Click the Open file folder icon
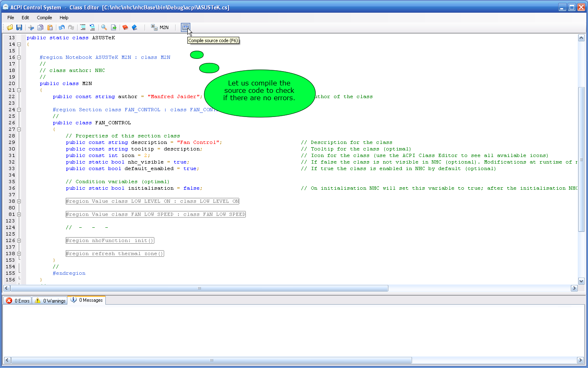This screenshot has height=368, width=588. (10, 27)
